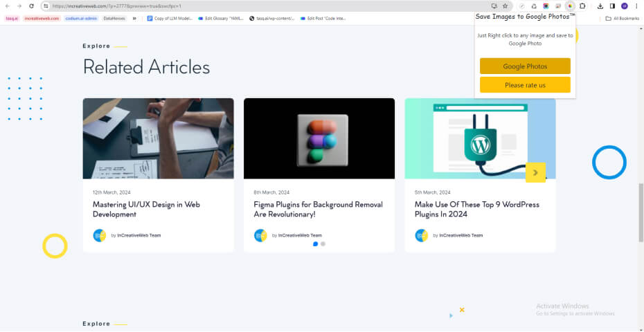Click the yellow next-slide arrow on carousel
Screen dimensions: 644x332
(x=535, y=172)
